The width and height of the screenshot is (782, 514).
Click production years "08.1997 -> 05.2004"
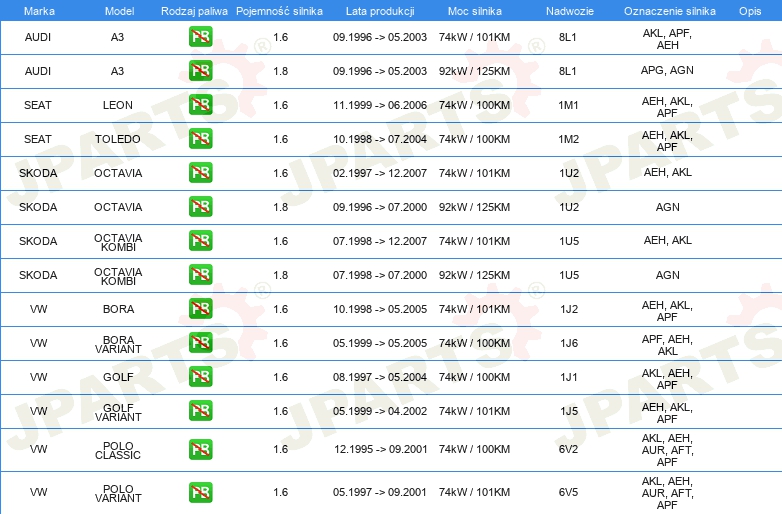[x=380, y=377]
